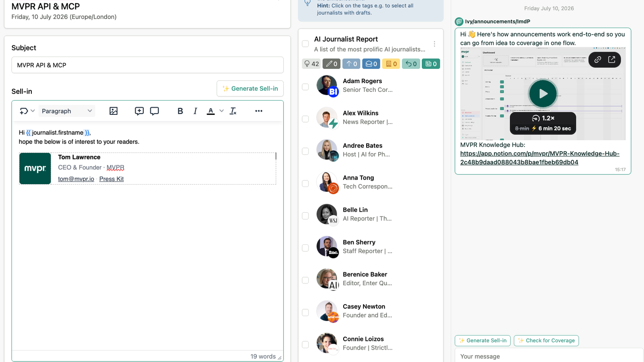Play the announcements walkthrough video
The width and height of the screenshot is (644, 362).
click(543, 94)
